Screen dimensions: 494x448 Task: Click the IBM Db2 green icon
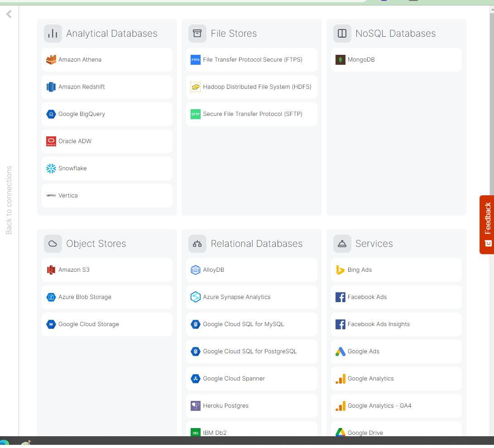click(196, 432)
